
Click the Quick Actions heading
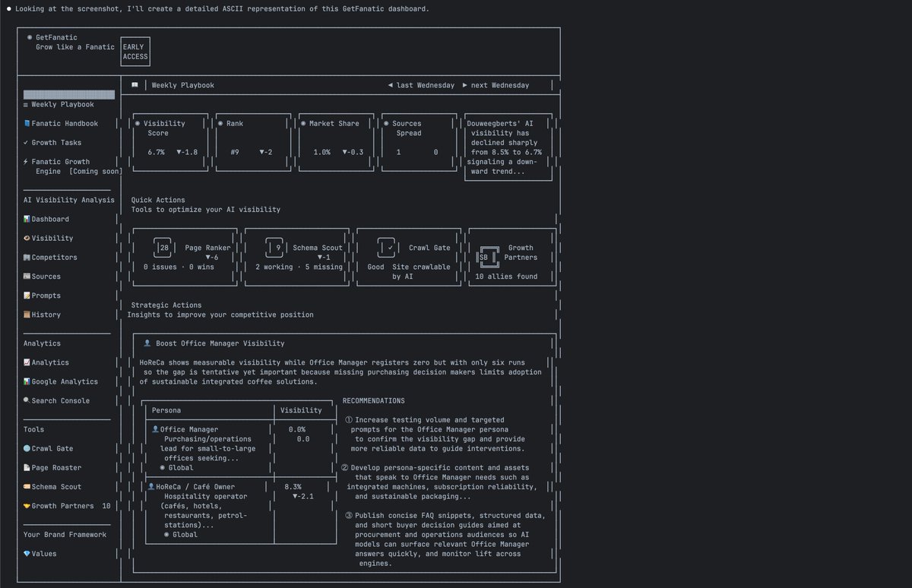pyautogui.click(x=158, y=201)
